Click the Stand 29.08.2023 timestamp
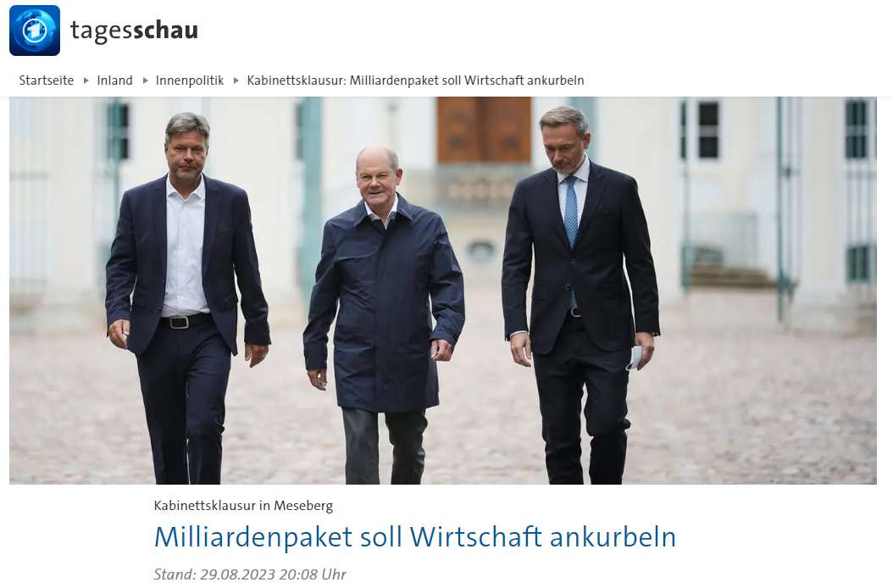Image resolution: width=893 pixels, height=588 pixels. click(x=250, y=574)
